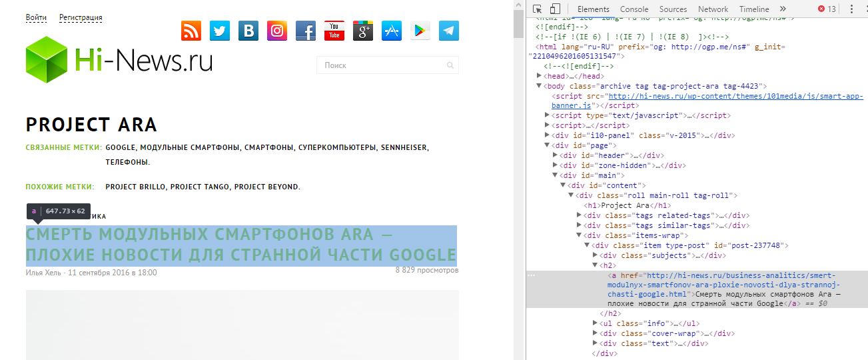
Task: Open the YouTube channel icon
Action: click(x=334, y=31)
